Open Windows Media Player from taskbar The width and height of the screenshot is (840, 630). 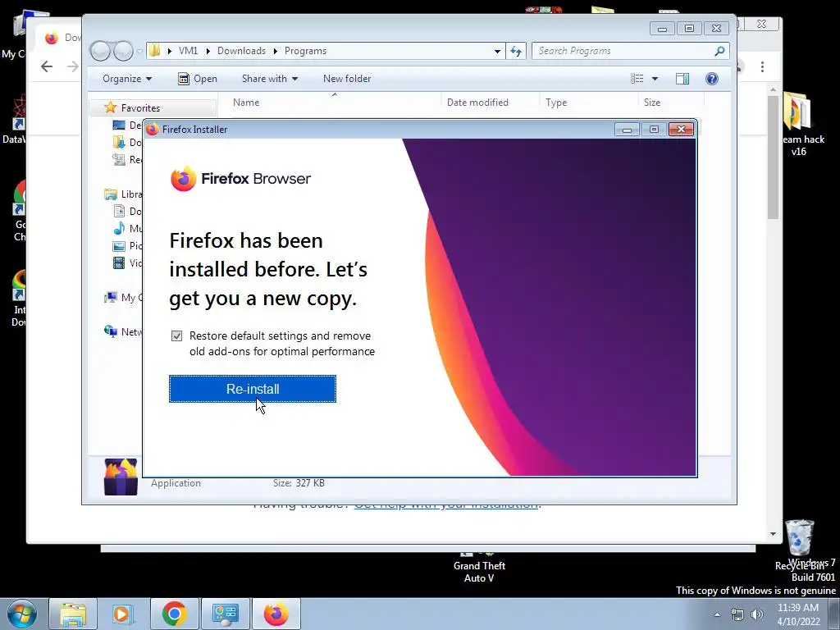point(121,614)
